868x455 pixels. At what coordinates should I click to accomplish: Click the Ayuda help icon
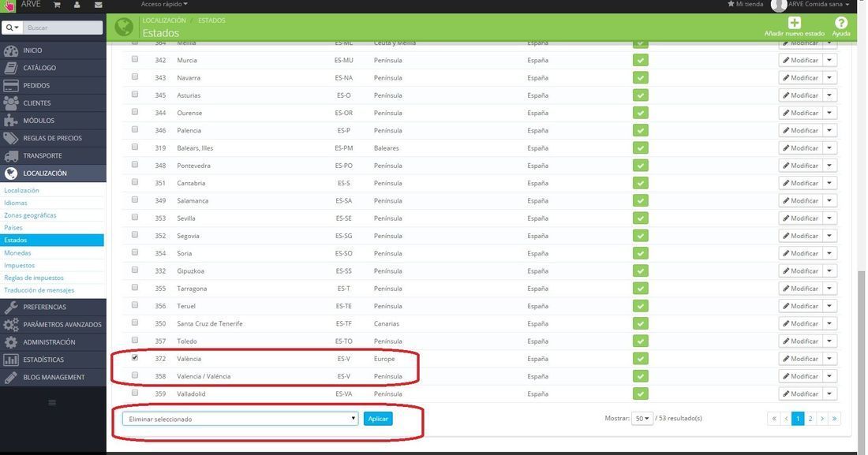841,23
